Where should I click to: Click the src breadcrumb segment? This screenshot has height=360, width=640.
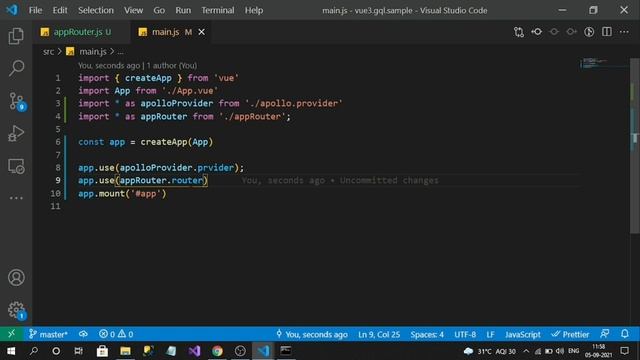pyautogui.click(x=49, y=52)
